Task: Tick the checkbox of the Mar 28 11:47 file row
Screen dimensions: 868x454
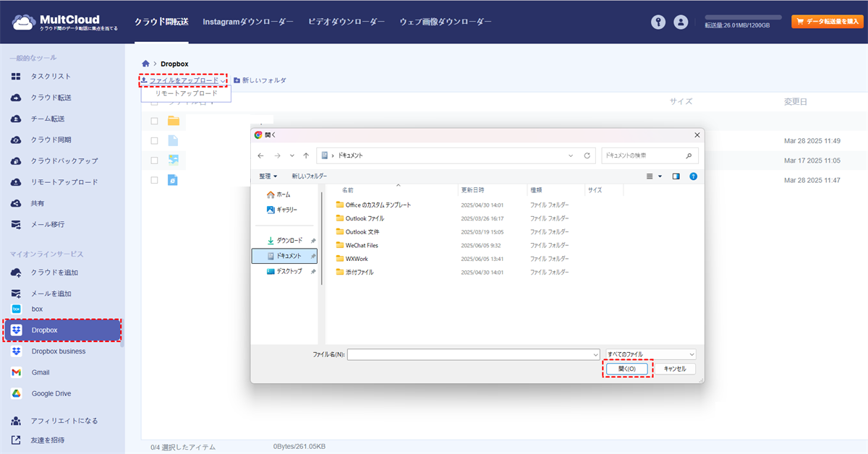Action: pos(154,179)
